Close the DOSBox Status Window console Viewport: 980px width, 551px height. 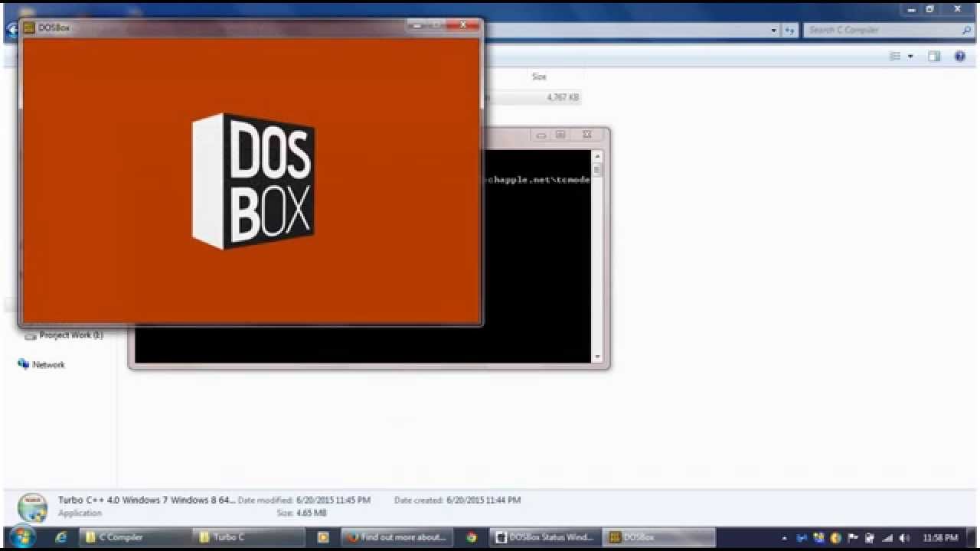[x=587, y=135]
